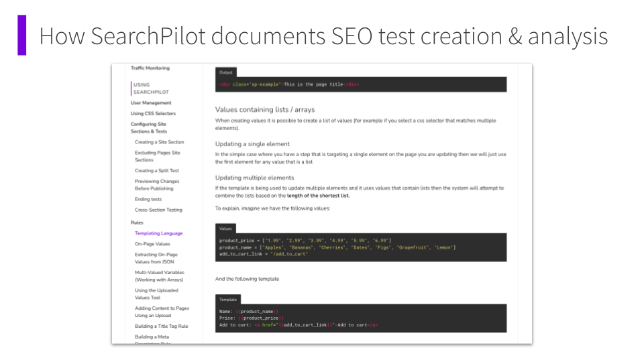Go to Ending tests page
644x362 pixels.
[148, 200]
